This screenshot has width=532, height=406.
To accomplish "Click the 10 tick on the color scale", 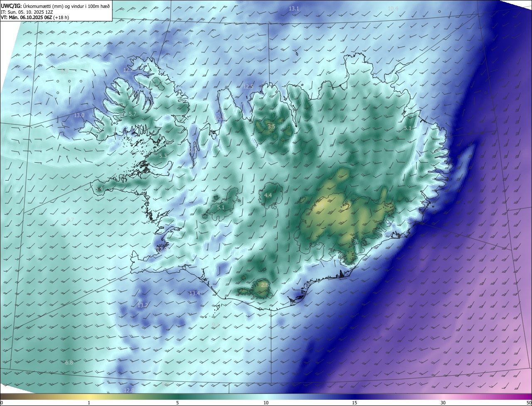I will [266, 403].
